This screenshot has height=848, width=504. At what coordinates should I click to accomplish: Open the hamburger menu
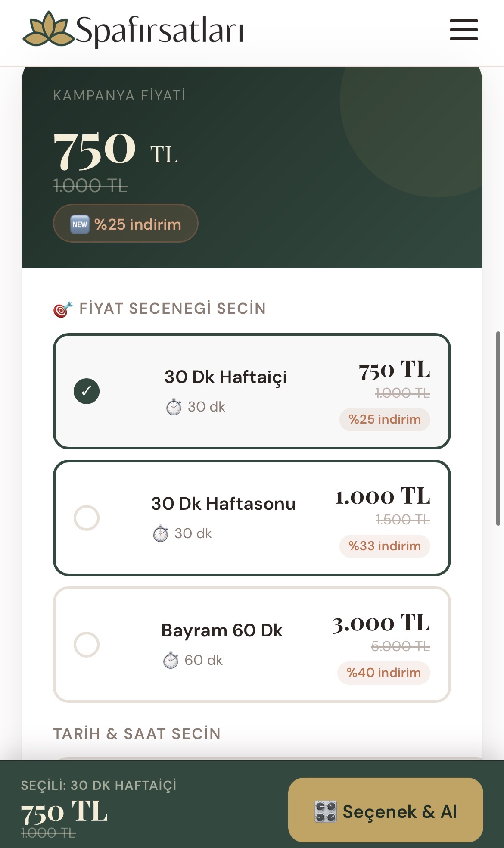tap(464, 30)
